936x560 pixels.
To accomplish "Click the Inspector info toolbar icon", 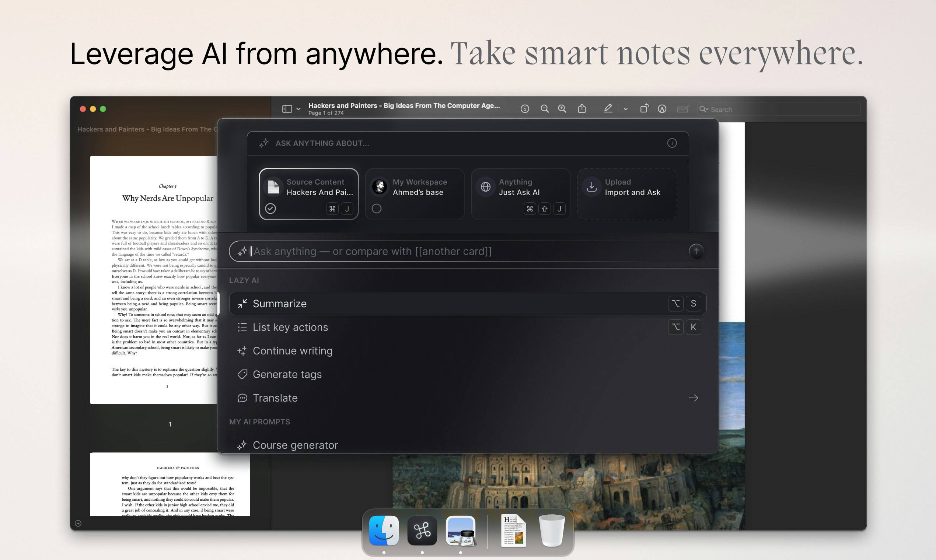I will click(525, 109).
